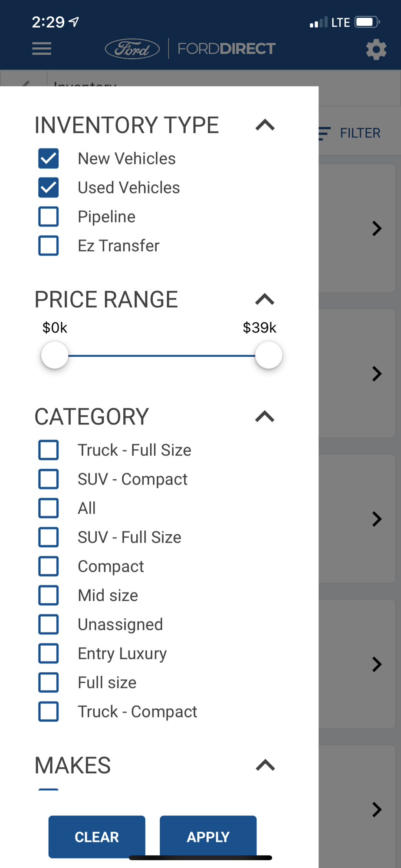This screenshot has height=868, width=401.
Task: Tap the FILTER label
Action: click(360, 133)
